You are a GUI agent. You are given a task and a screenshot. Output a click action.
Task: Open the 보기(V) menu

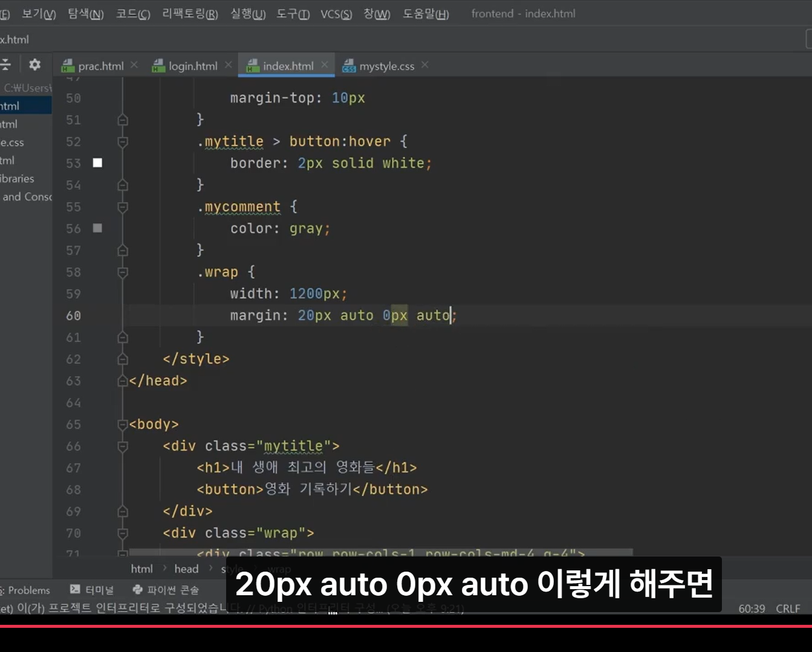coord(39,13)
